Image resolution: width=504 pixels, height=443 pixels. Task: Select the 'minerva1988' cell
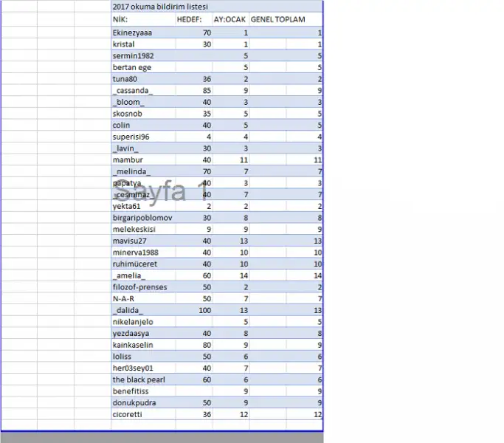[142, 253]
